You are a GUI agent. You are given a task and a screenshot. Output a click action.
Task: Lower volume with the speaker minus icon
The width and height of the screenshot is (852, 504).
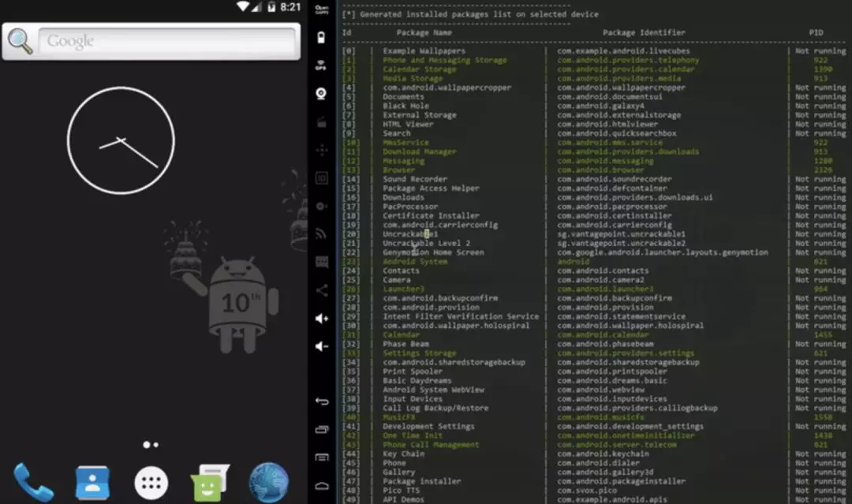(x=322, y=346)
